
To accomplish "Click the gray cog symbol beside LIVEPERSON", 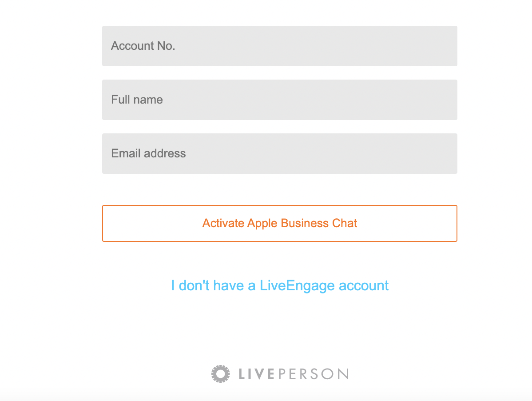I will point(221,374).
